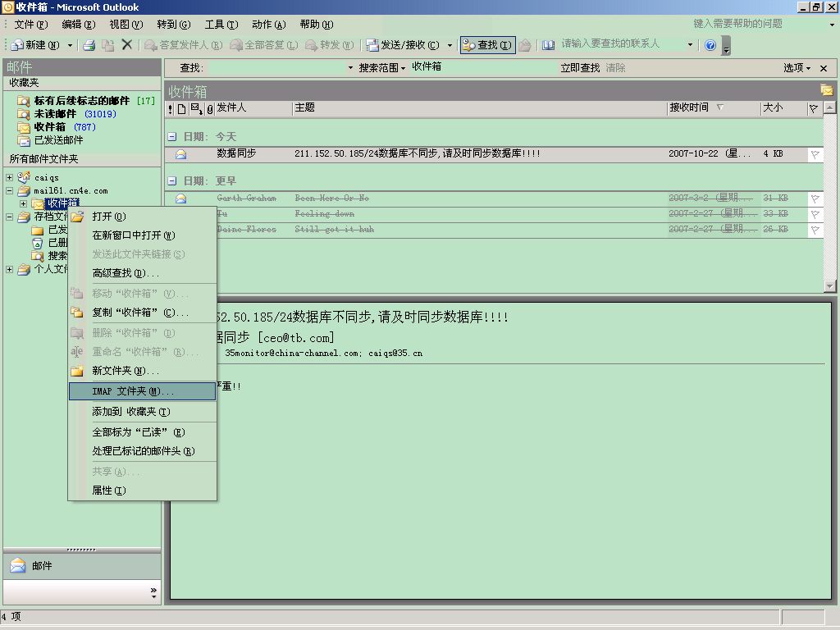This screenshot has height=630, width=840.
Task: Expand the Inbox subfolder node
Action: (x=23, y=203)
